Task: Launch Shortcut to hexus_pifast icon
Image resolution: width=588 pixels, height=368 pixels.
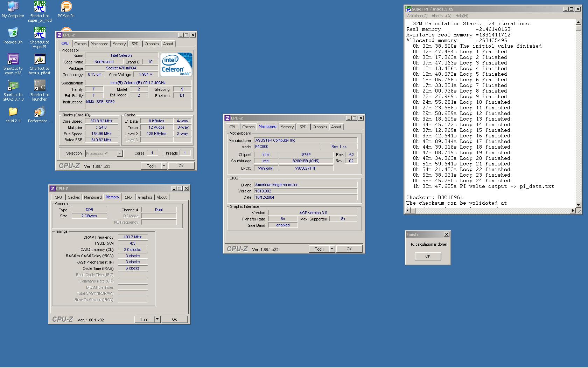Action: (40, 64)
